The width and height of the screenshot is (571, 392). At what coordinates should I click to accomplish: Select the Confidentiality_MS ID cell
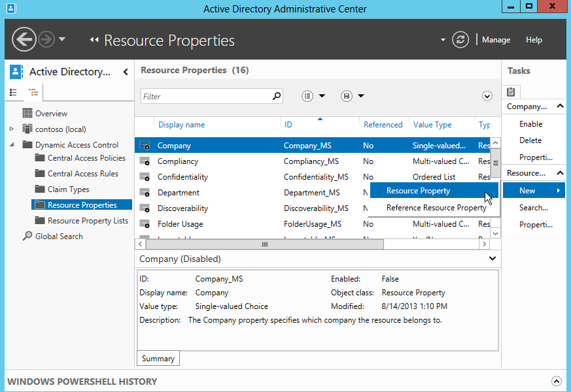pyautogui.click(x=316, y=177)
